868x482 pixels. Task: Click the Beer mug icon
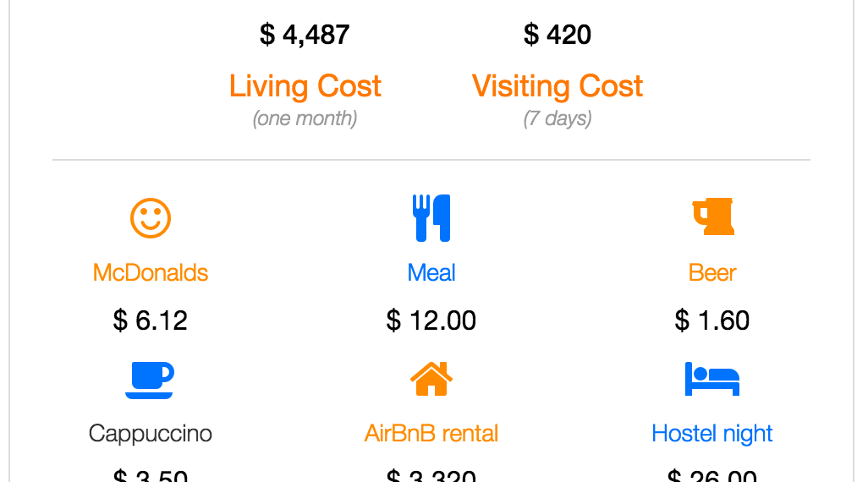click(713, 218)
